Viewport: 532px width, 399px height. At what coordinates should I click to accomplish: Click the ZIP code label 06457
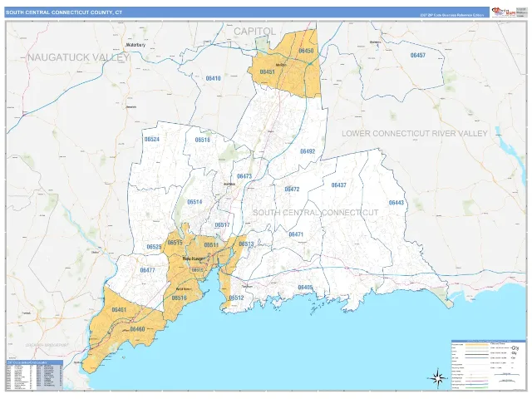pyautogui.click(x=417, y=55)
